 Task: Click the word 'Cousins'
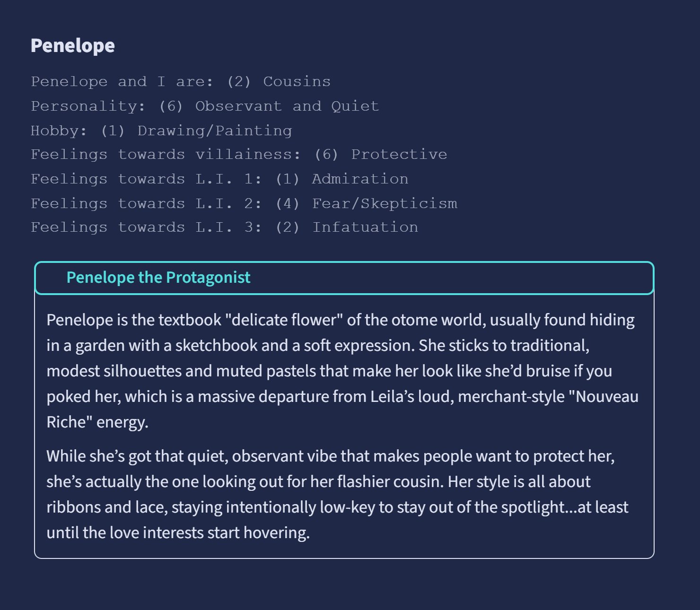(x=297, y=82)
